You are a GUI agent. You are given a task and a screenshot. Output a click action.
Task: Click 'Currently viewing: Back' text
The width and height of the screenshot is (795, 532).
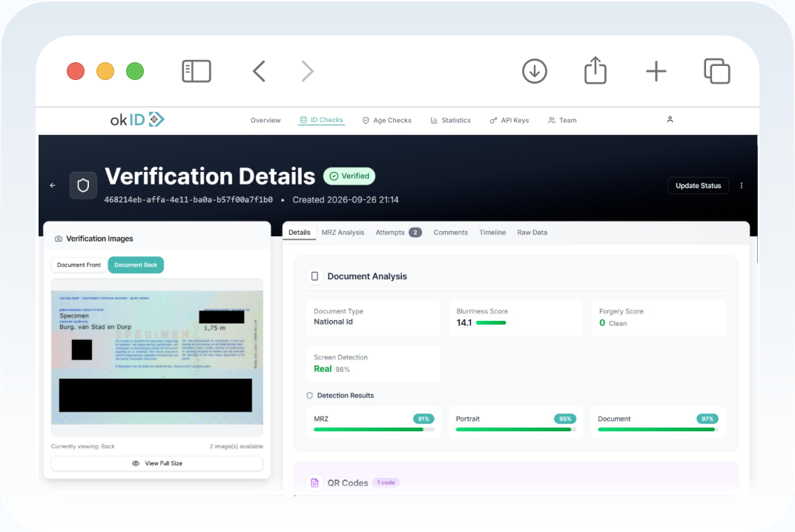click(x=82, y=446)
